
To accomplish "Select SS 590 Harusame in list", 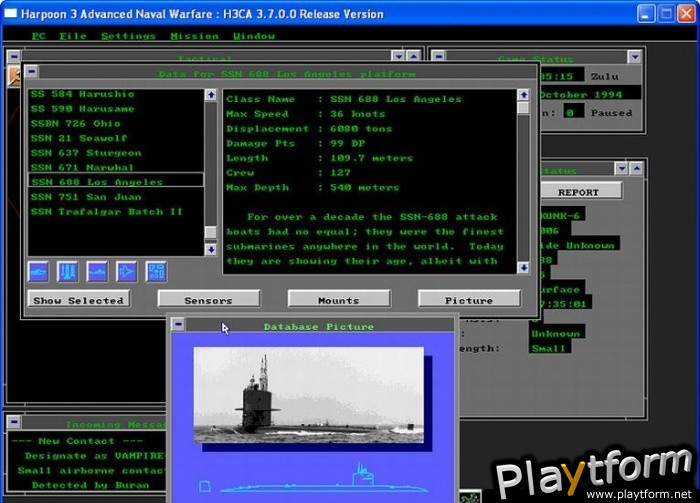I will click(x=116, y=109).
